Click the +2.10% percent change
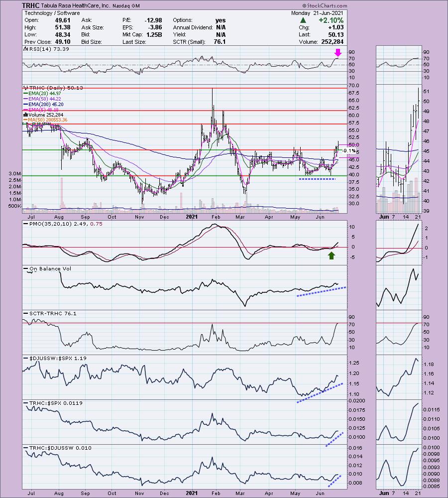 click(331, 20)
